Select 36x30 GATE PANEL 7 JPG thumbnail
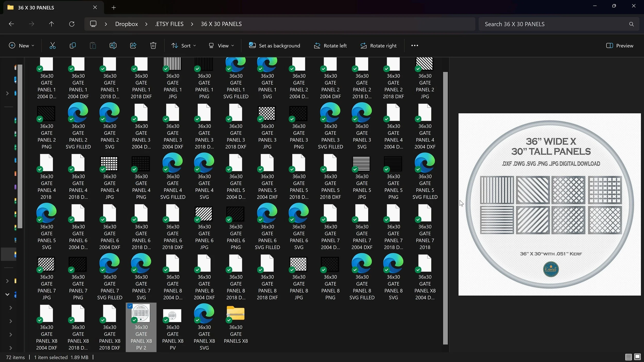The height and width of the screenshot is (362, 644). pos(46,264)
